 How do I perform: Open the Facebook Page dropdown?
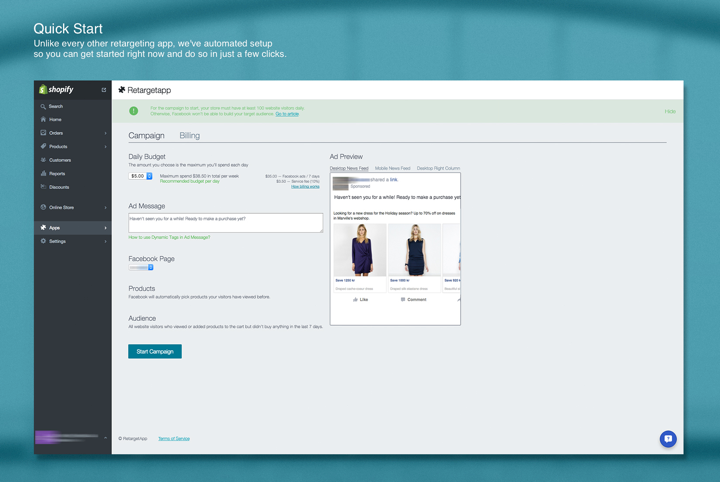click(x=141, y=267)
